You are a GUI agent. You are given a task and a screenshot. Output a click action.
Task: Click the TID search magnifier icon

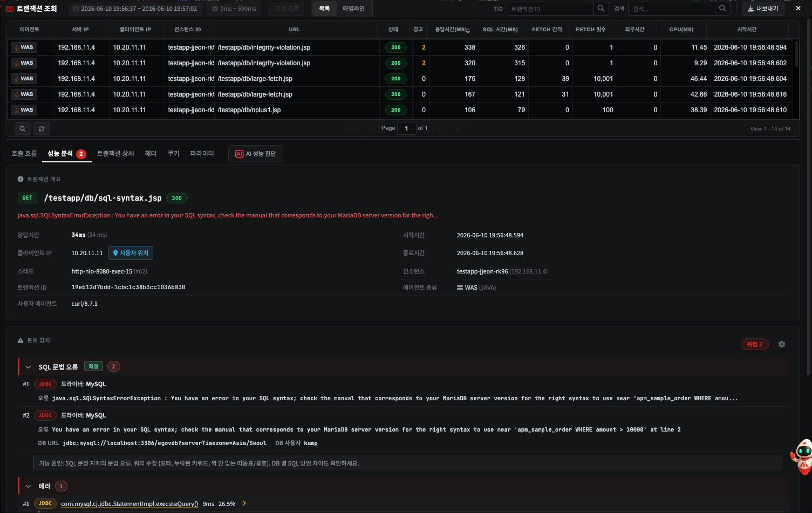601,9
